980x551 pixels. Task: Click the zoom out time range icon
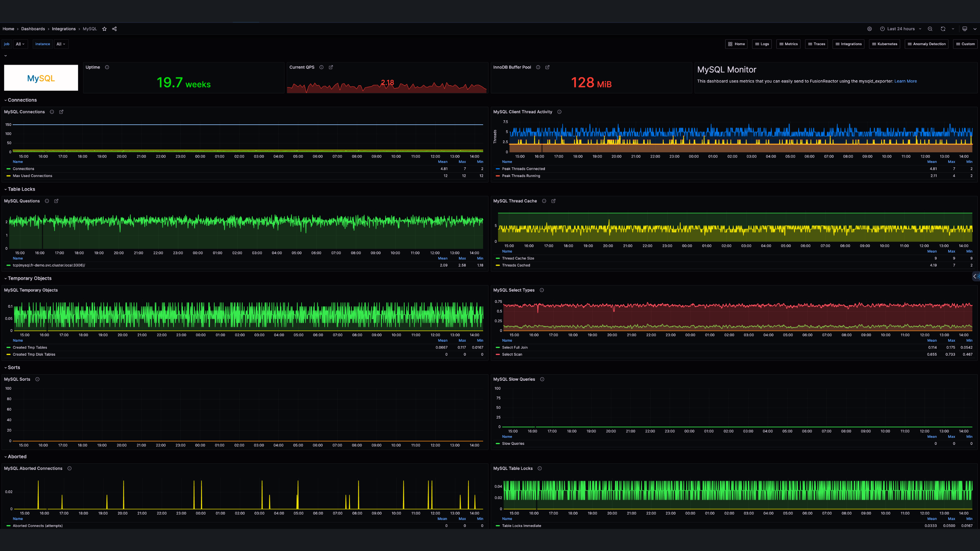[930, 29]
